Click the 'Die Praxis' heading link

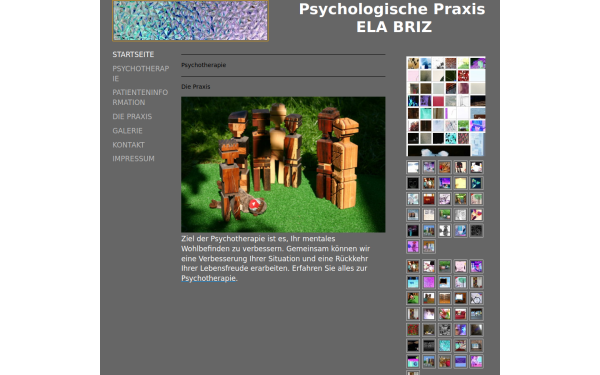(196, 86)
